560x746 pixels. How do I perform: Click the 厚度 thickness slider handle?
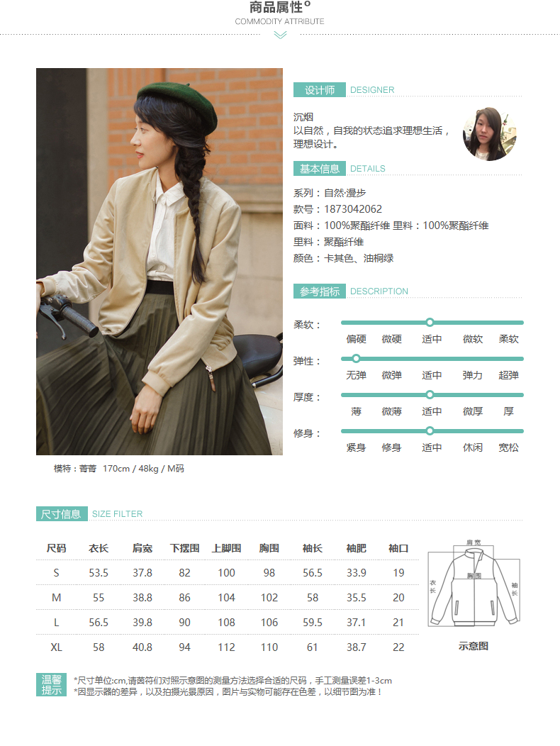point(430,395)
